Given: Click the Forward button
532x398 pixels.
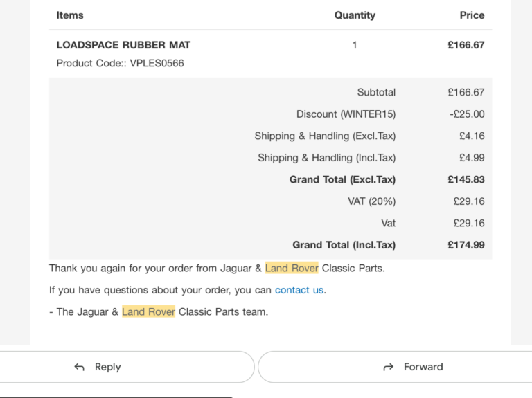Looking at the screenshot, I should point(396,367).
